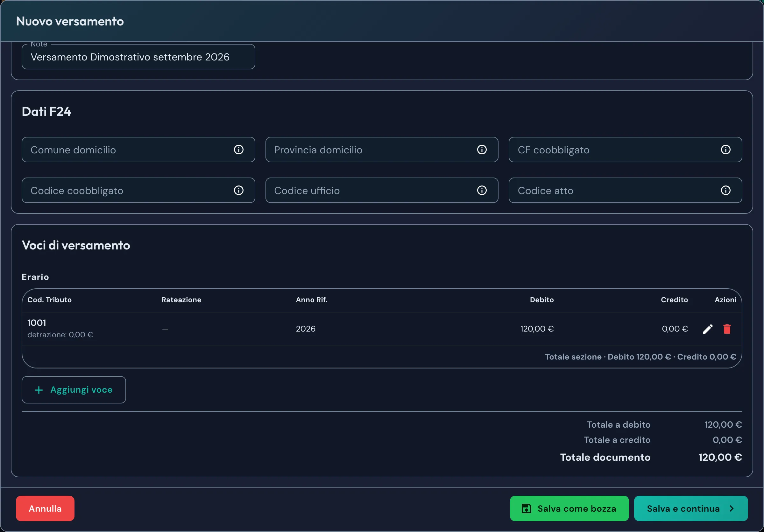764x532 pixels.
Task: Edit tributo 1001 row with pencil icon
Action: (708, 329)
